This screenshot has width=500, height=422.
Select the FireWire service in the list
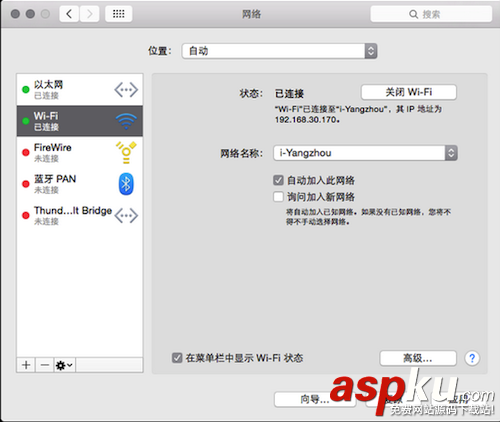click(80, 152)
